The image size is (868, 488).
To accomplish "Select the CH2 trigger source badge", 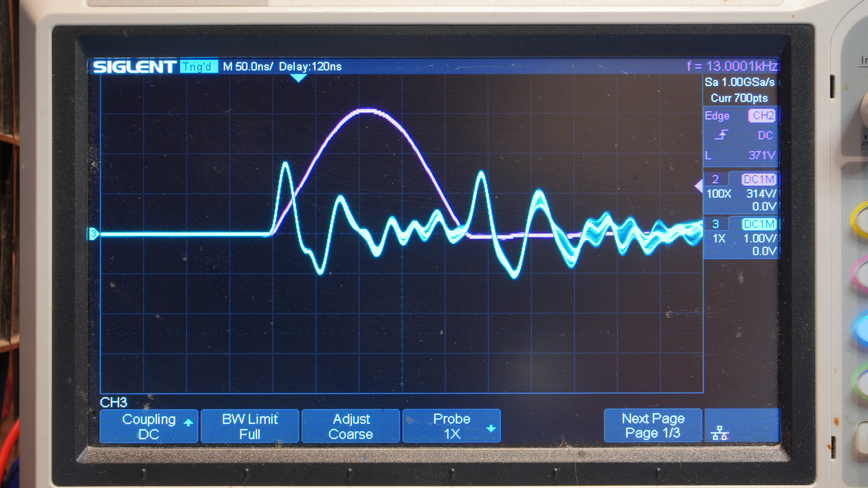I will 763,116.
